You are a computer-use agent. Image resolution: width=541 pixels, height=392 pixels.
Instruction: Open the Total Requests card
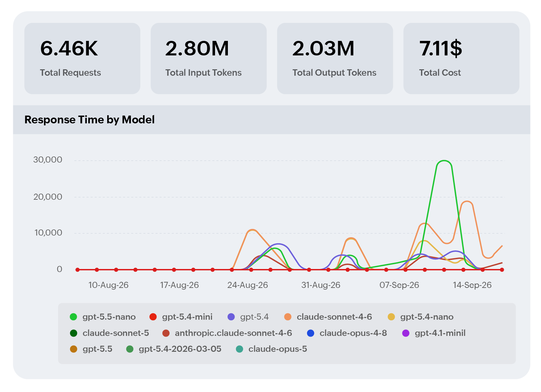coord(82,58)
